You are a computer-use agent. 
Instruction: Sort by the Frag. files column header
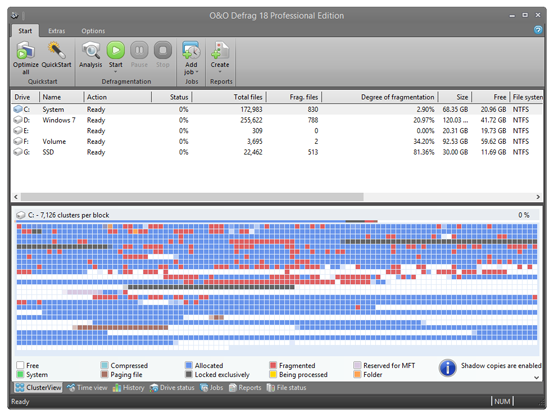(294, 97)
